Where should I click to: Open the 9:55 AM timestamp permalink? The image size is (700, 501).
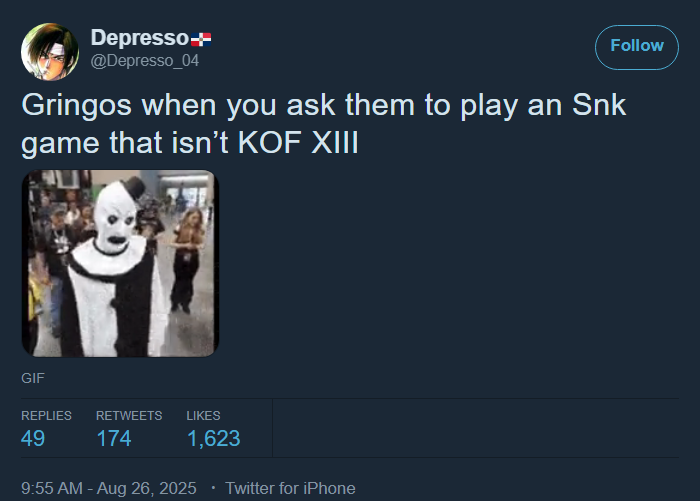(52, 488)
